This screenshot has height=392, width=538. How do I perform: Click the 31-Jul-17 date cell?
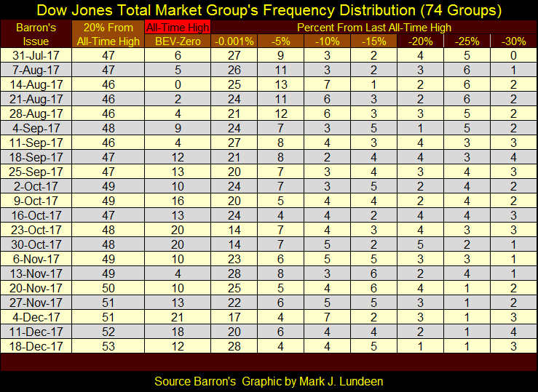tap(36, 55)
